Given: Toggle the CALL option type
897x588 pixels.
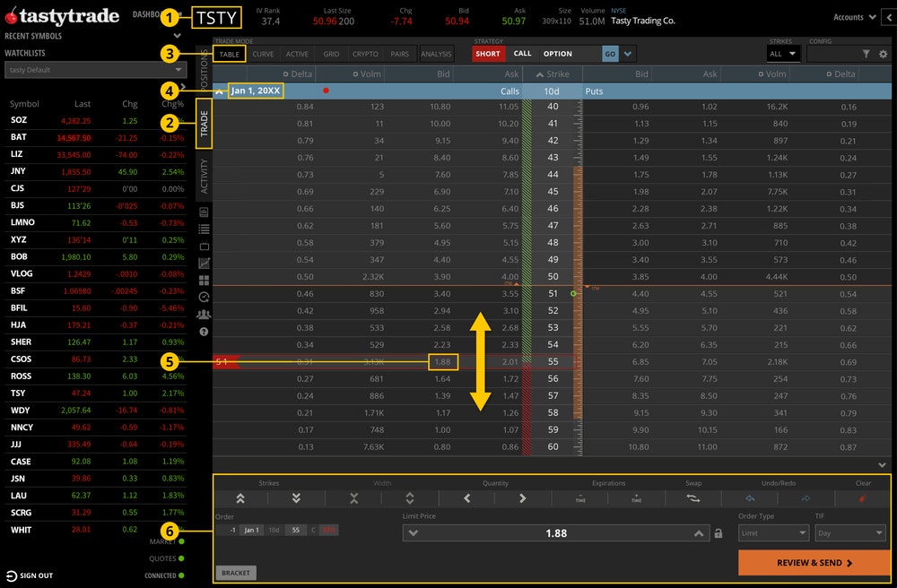Looking at the screenshot, I should [x=522, y=54].
